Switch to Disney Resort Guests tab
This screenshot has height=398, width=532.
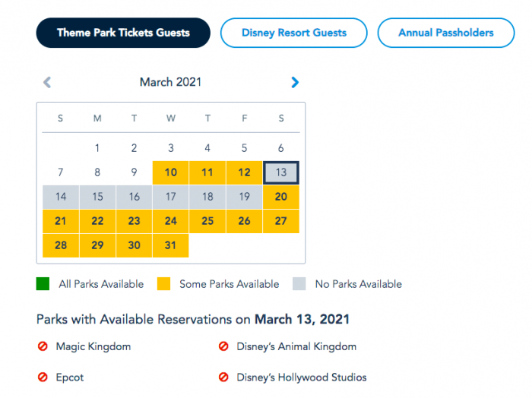293,33
